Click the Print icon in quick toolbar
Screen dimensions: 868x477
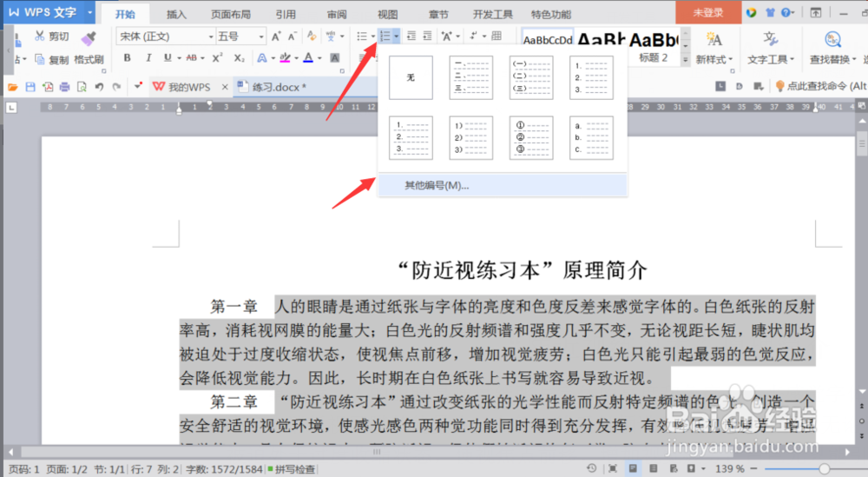click(65, 87)
